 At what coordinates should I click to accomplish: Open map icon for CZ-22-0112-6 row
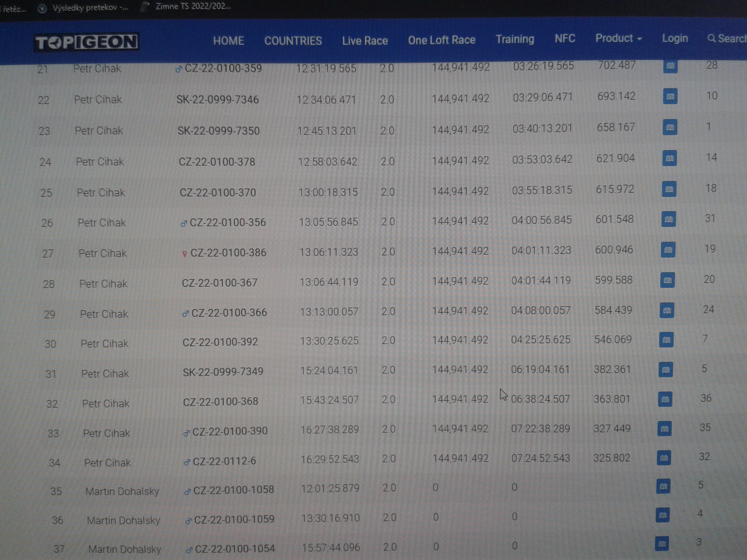pyautogui.click(x=664, y=458)
